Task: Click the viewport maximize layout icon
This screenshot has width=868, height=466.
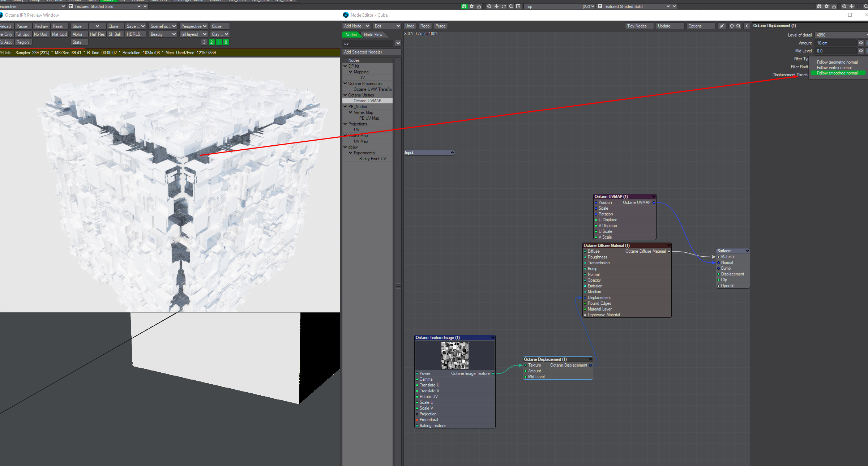Action: pos(518,7)
